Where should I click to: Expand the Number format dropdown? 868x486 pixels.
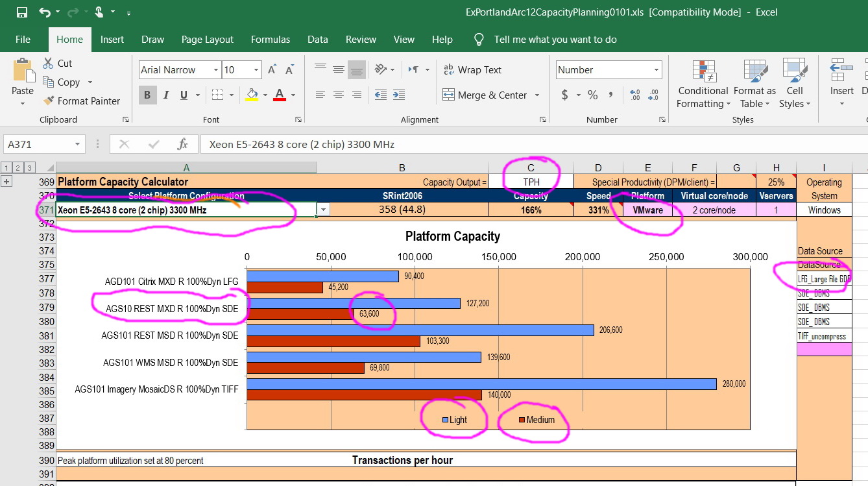(x=657, y=70)
